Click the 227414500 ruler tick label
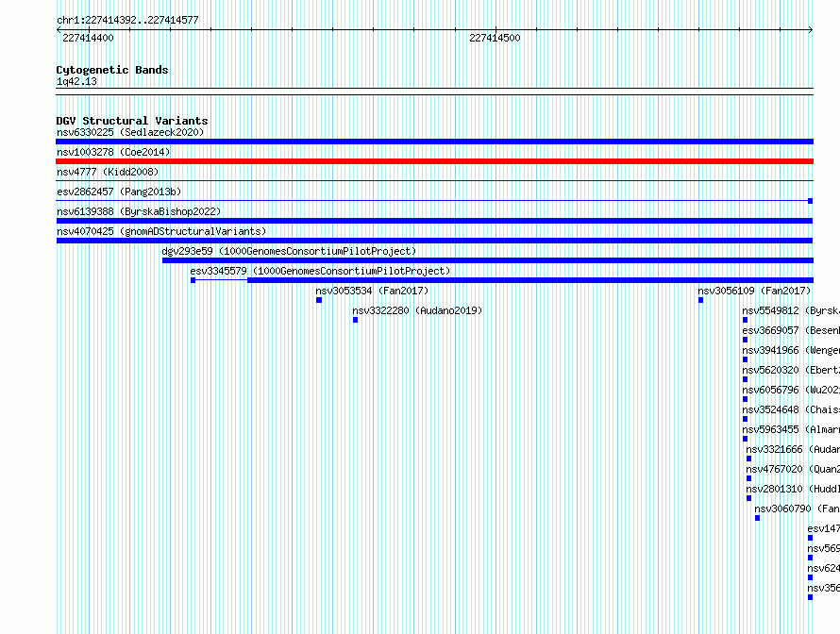Viewport: 840px width, 634px height. 495,38
